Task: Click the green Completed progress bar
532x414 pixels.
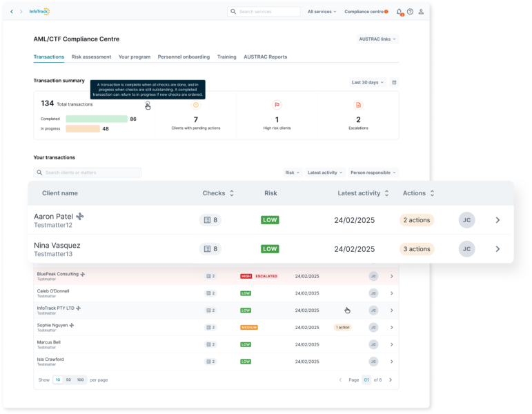Action: 97,119
